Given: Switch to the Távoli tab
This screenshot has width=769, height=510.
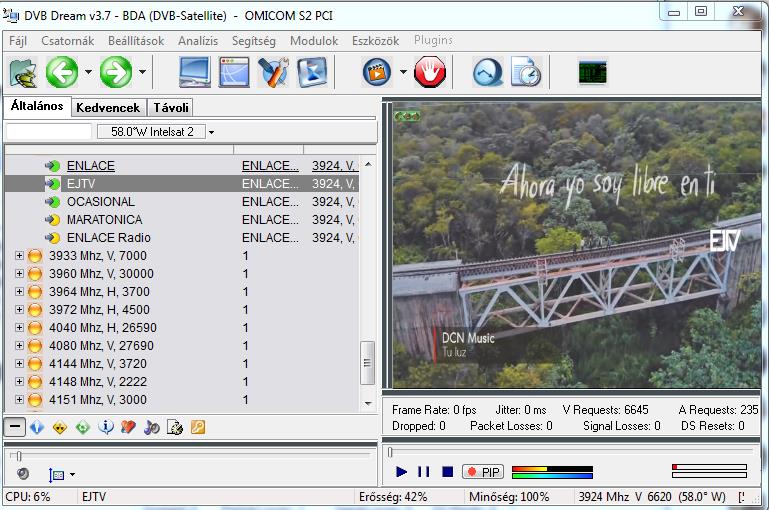Looking at the screenshot, I should [x=171, y=107].
